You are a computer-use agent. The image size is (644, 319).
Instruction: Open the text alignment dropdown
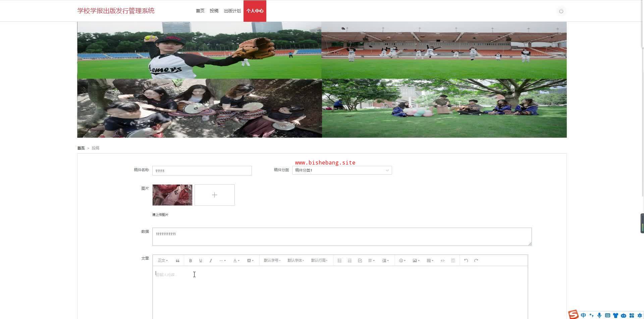coord(371,261)
